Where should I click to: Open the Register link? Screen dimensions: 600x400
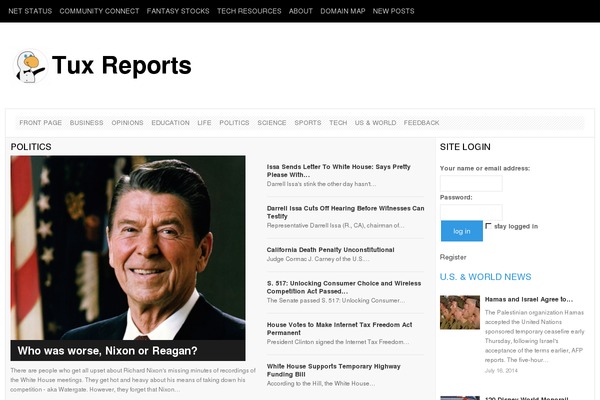click(x=453, y=257)
